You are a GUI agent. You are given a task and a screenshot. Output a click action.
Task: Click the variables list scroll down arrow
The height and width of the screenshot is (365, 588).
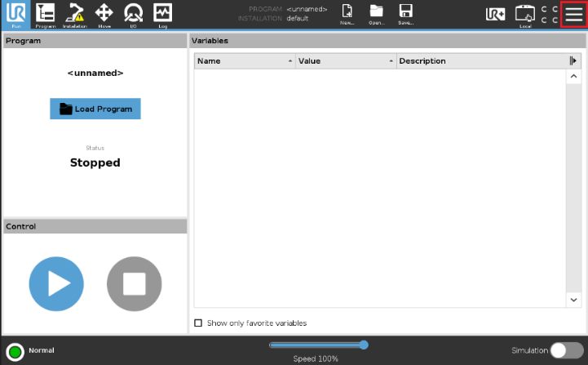click(573, 300)
